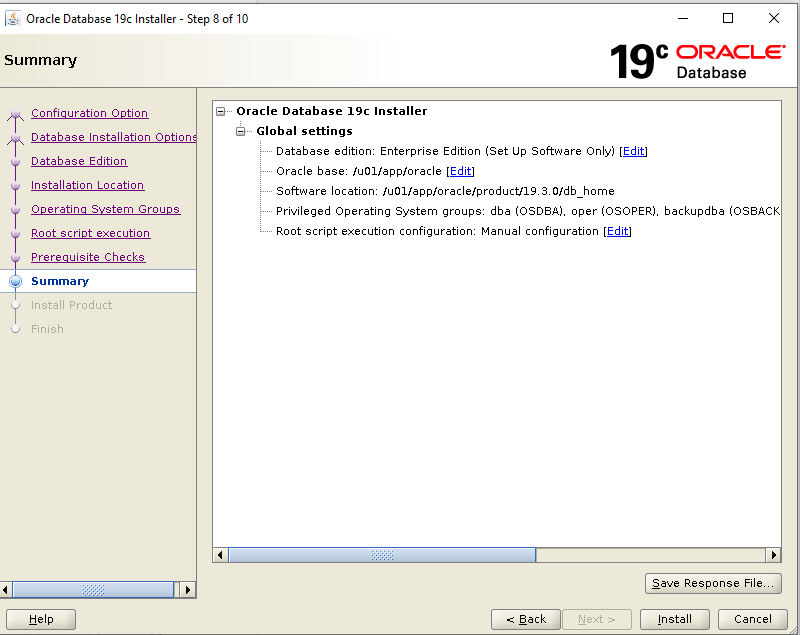Screen dimensions: 800x635
Task: Click left arrow of summary horizontal scrollbar
Action: 220,555
